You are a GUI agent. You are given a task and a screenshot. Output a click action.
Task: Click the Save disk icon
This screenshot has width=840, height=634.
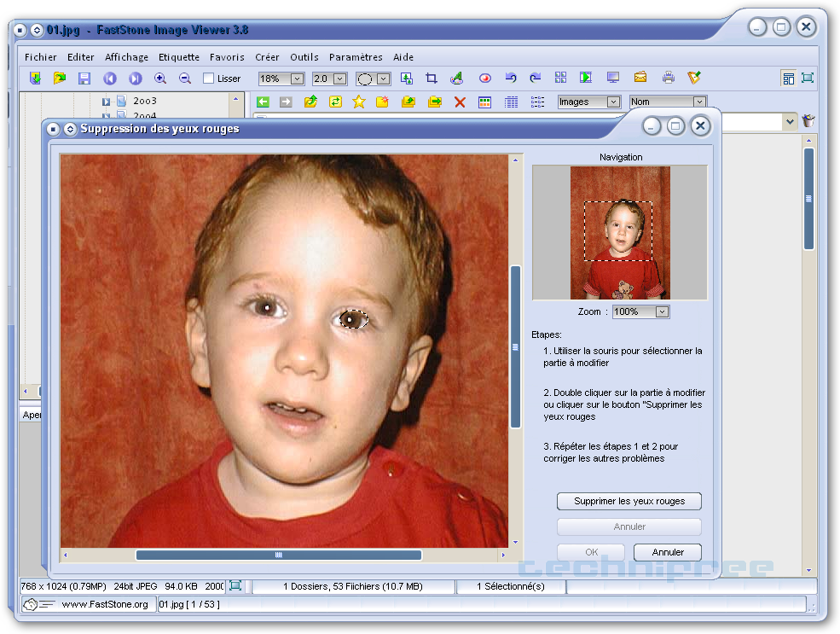pyautogui.click(x=84, y=79)
